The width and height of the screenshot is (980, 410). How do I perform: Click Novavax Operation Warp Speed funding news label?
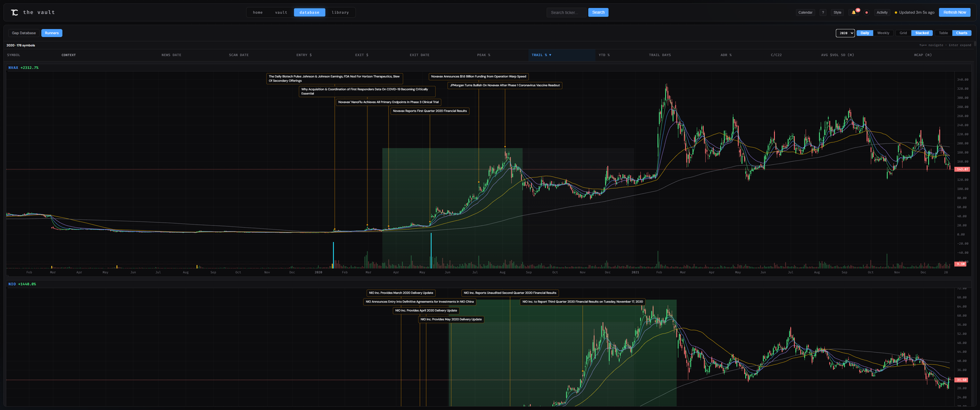tap(479, 76)
